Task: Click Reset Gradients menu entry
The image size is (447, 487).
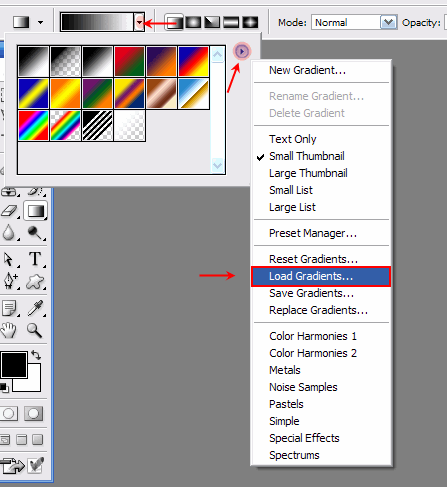Action: pos(313,259)
